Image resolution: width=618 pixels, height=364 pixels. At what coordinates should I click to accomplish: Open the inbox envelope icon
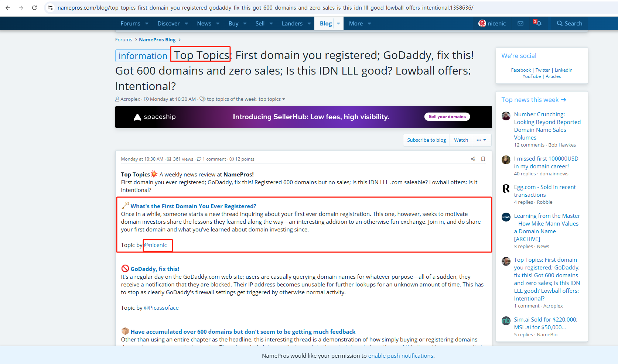point(520,23)
